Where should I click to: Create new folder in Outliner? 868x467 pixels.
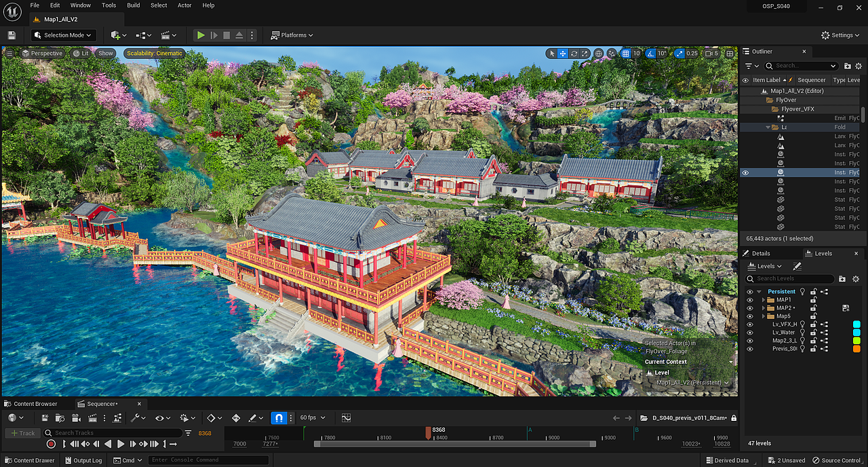coord(848,66)
